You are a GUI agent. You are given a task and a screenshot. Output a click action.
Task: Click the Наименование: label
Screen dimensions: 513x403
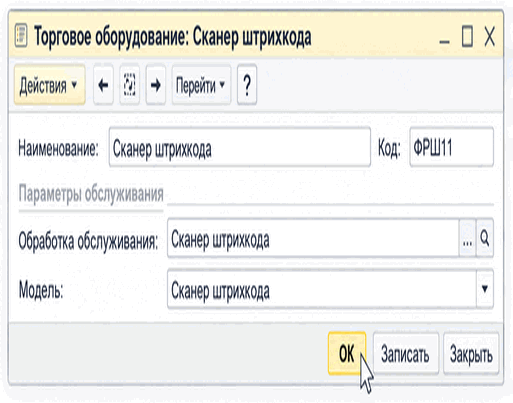[x=58, y=148]
